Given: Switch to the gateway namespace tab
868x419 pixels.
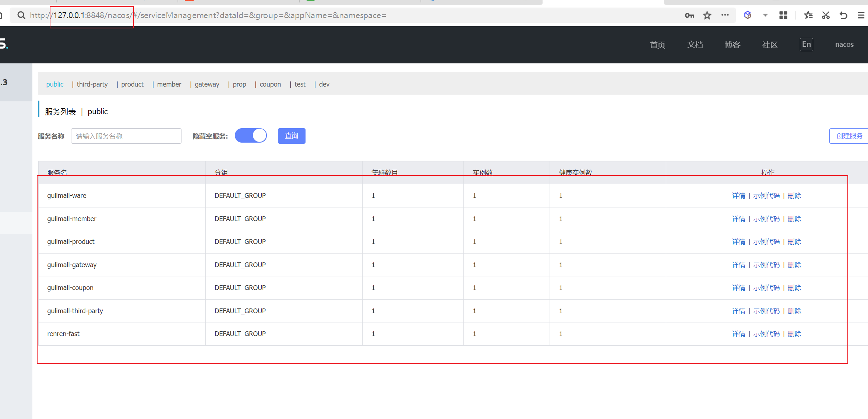Looking at the screenshot, I should coord(207,84).
